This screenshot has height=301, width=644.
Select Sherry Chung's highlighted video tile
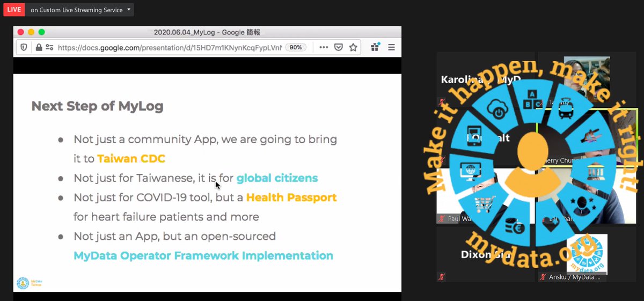click(x=587, y=137)
